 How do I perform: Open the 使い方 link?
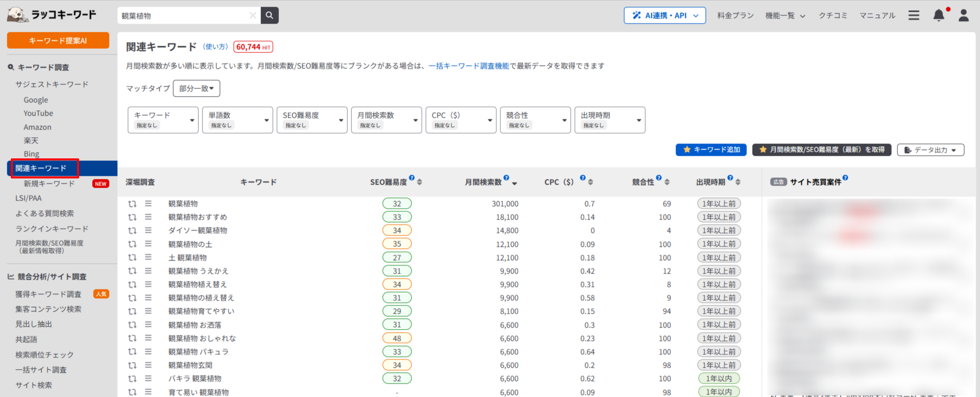point(216,47)
